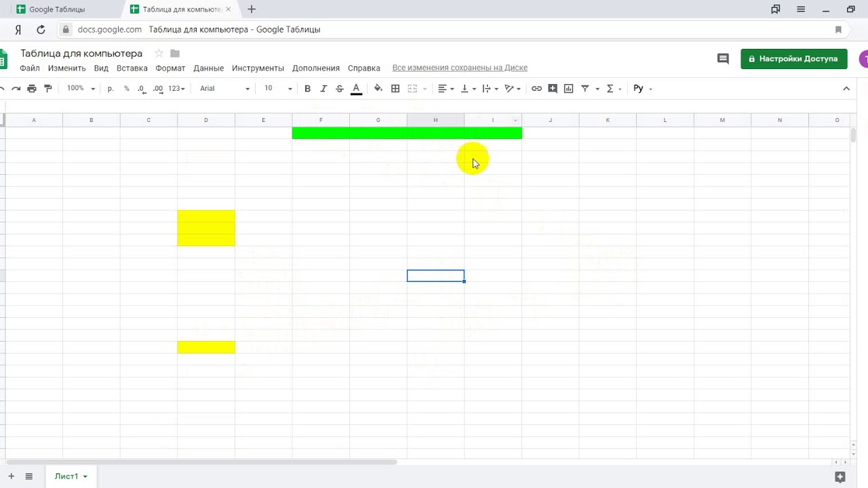The image size is (868, 488).
Task: Select column F header
Action: click(x=321, y=120)
